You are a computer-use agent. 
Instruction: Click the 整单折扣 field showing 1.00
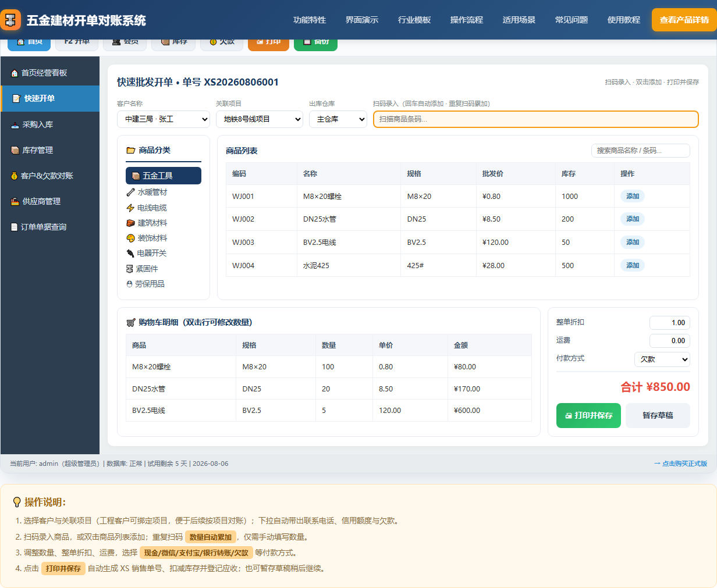(x=670, y=323)
